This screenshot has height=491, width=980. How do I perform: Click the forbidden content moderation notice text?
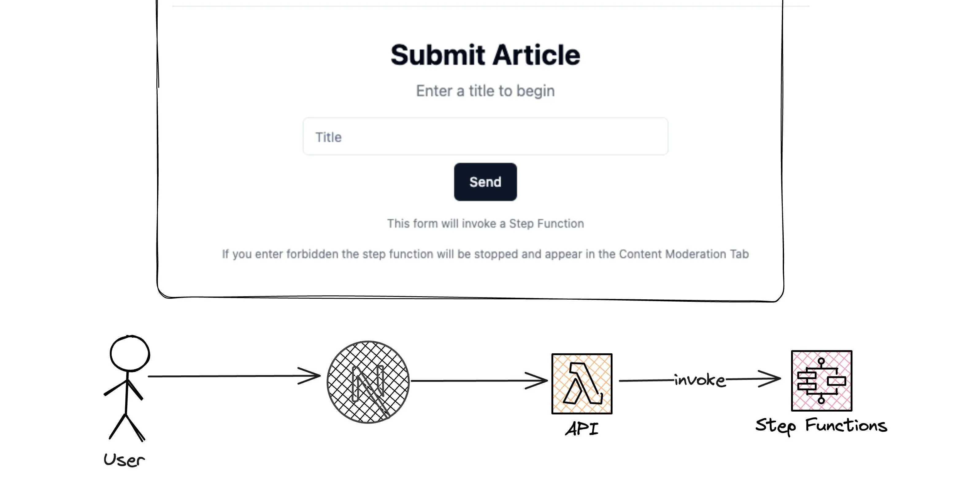[485, 254]
